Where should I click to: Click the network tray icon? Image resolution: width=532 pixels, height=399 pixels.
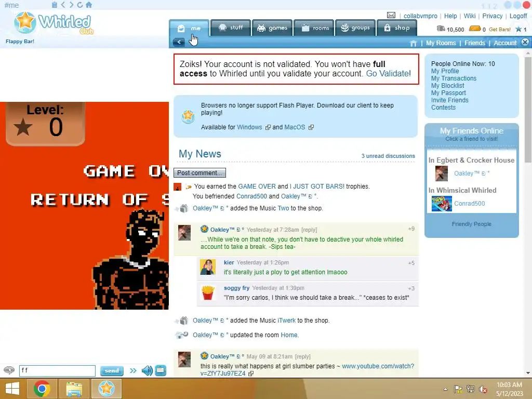coord(471,389)
